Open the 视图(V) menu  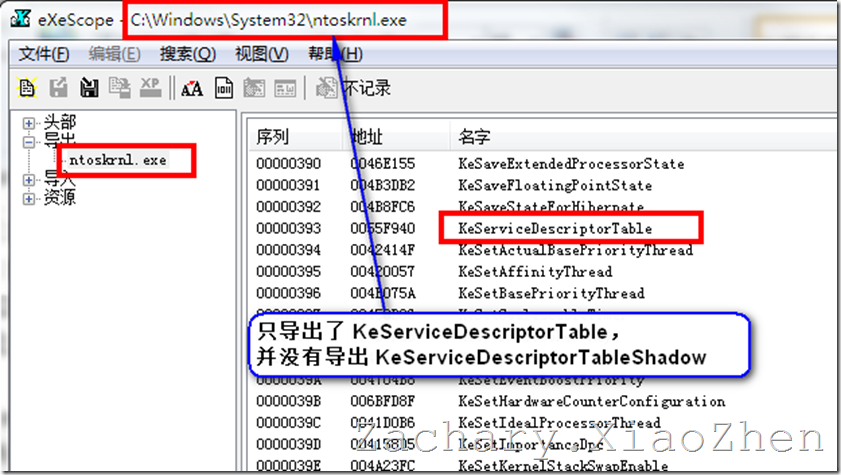[261, 54]
